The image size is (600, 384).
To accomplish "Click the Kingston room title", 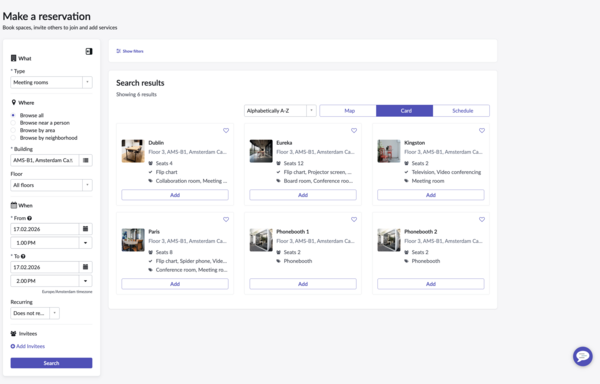I will (414, 143).
